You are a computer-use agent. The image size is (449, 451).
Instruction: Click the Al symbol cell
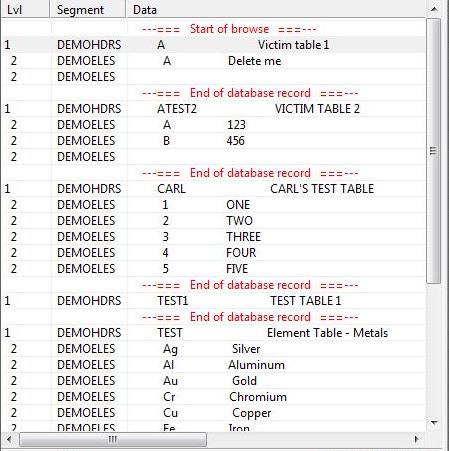point(169,365)
